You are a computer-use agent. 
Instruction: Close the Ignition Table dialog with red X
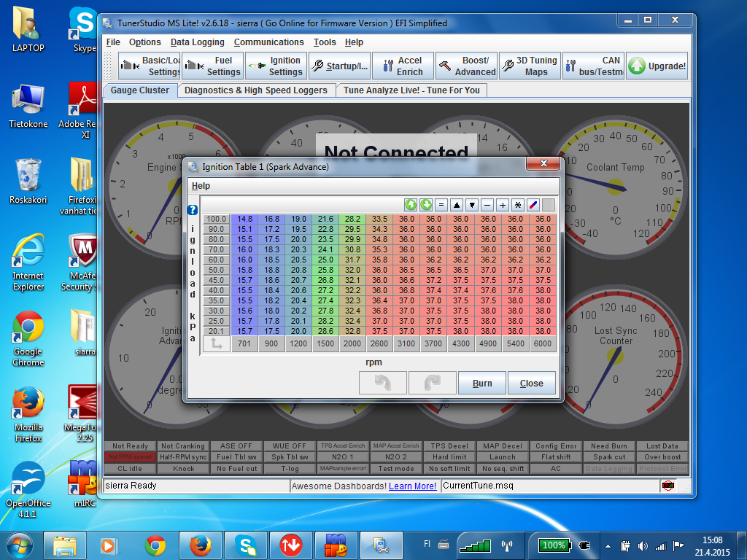pos(543,163)
